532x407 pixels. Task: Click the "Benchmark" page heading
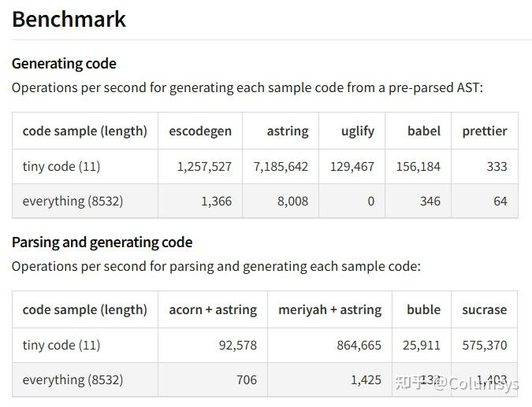coord(69,20)
